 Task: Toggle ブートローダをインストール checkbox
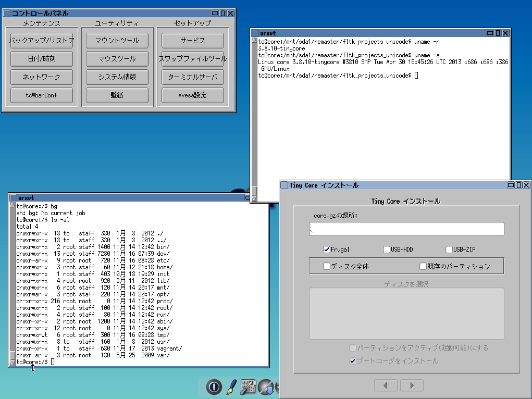click(x=353, y=360)
